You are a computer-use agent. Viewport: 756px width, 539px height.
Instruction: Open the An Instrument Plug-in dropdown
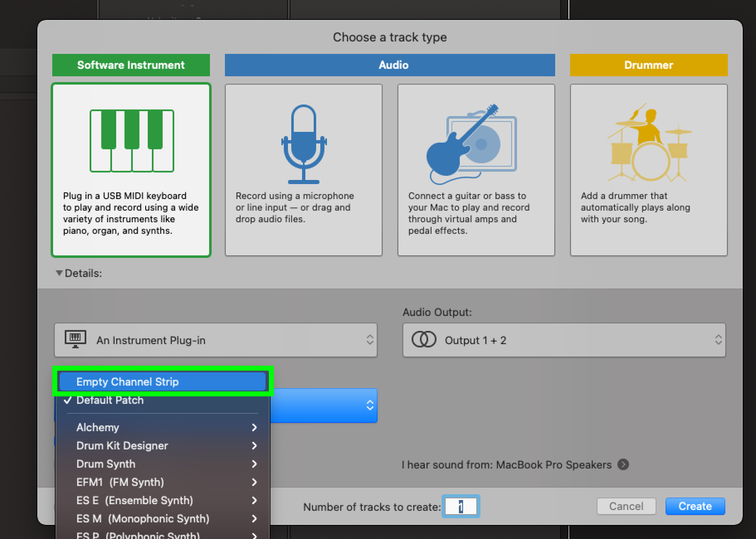[x=216, y=340]
